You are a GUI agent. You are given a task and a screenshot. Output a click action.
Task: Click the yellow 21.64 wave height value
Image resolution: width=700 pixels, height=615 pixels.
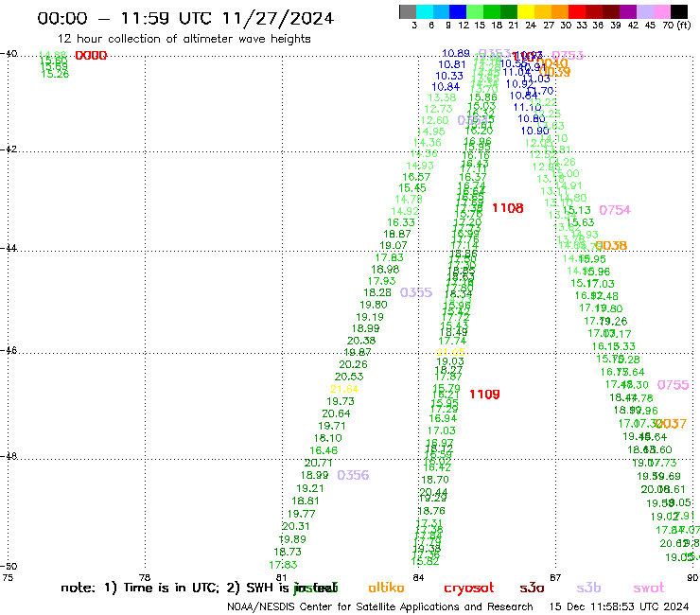[344, 389]
